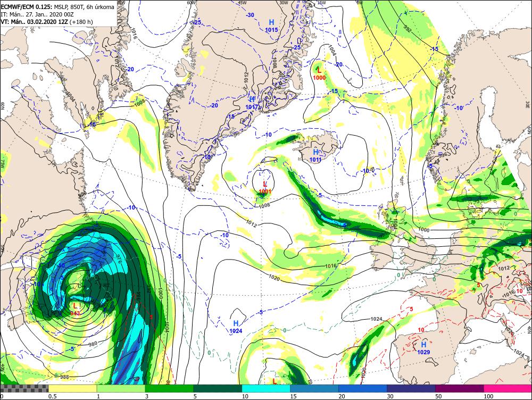Viewport: 532px width, 400px height.
Task: Click the H 1024 high marker
Action: (x=236, y=327)
